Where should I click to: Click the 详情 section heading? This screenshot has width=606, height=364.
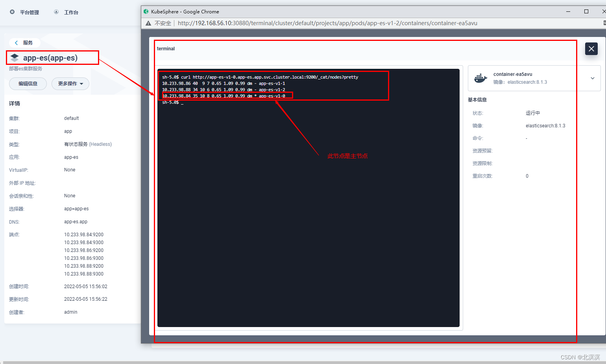[15, 103]
